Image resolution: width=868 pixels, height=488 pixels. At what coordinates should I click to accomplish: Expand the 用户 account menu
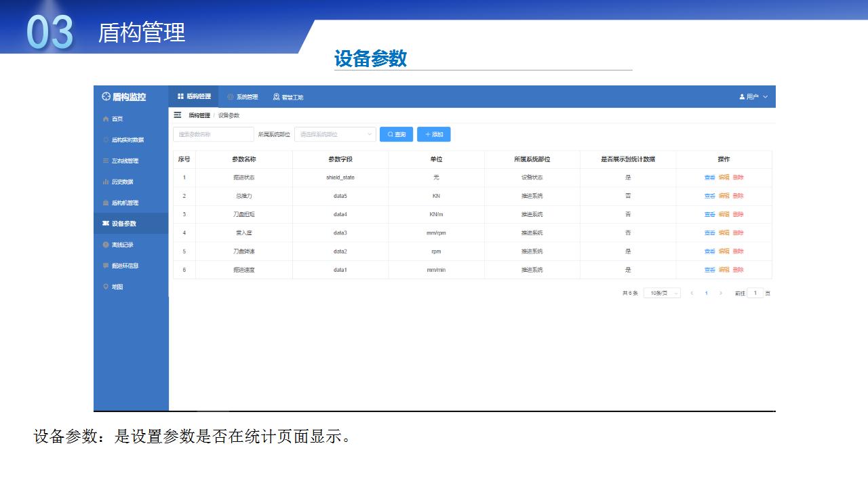pos(753,97)
